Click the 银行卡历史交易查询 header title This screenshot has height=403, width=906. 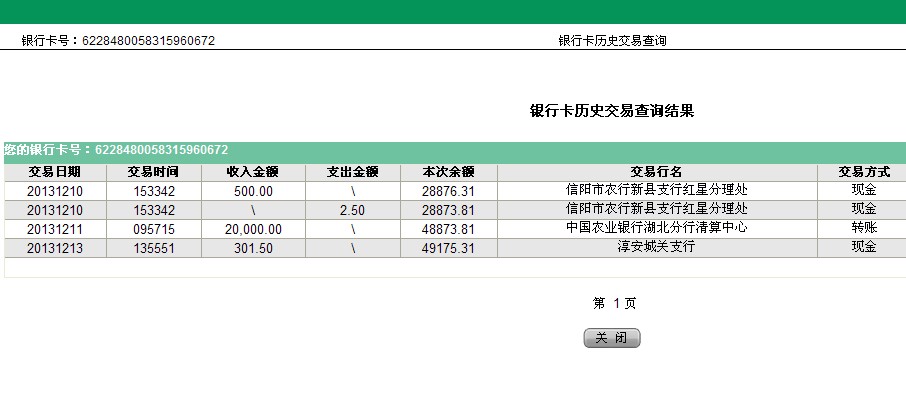612,41
